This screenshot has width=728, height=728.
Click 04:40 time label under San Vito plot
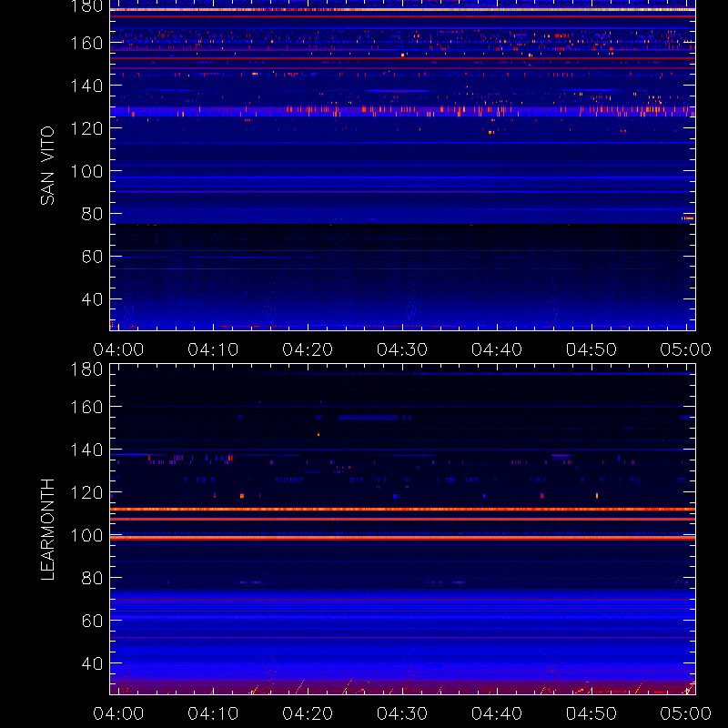point(497,349)
